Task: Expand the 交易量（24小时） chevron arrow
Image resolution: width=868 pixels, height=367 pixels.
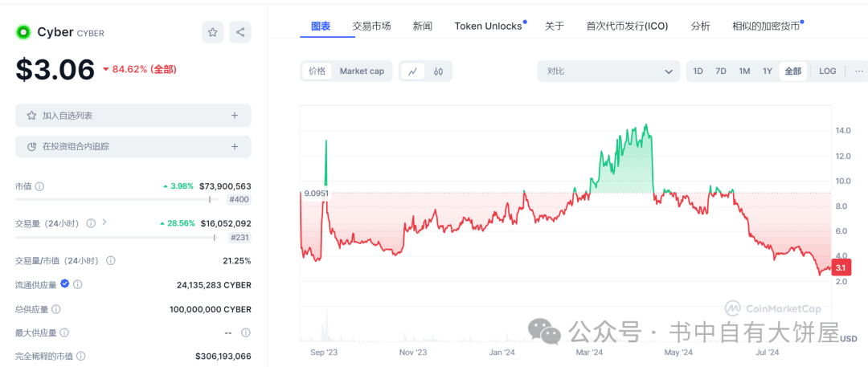Action: point(104,222)
